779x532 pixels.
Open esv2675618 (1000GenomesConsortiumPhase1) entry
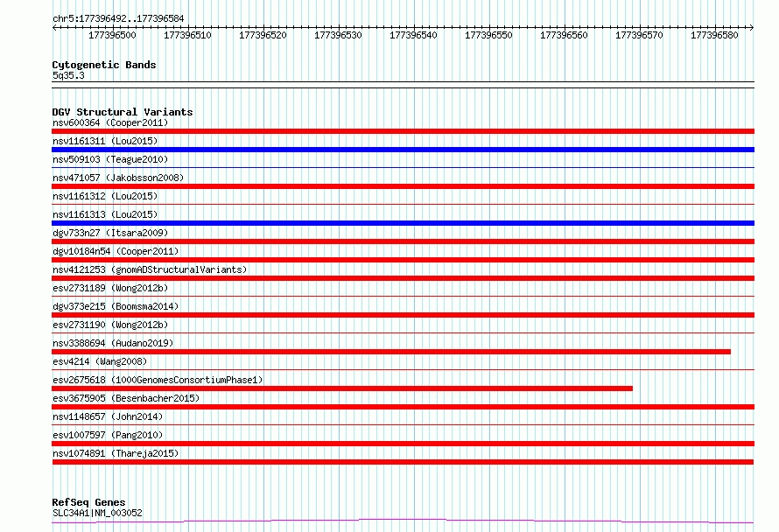(158, 380)
